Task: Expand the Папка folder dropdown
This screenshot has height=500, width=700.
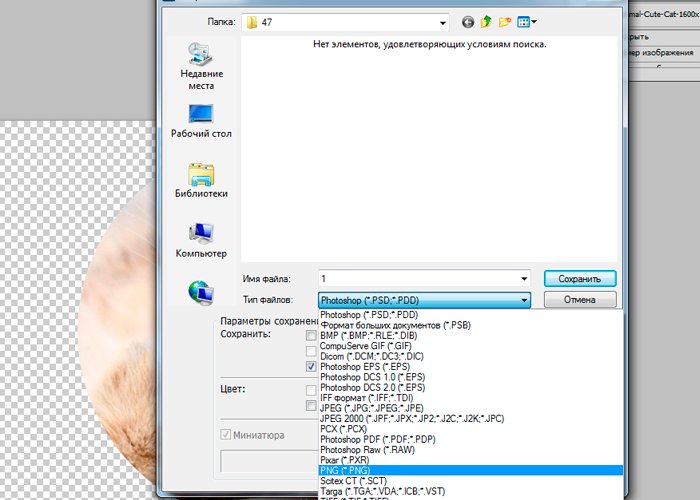Action: coord(441,21)
